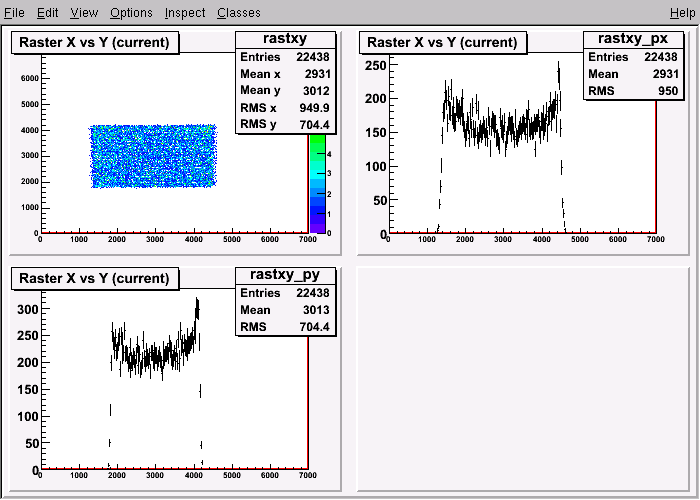Click the 'Entries 22438' row in rastxy_py stats
This screenshot has width=700, height=500.
[285, 293]
